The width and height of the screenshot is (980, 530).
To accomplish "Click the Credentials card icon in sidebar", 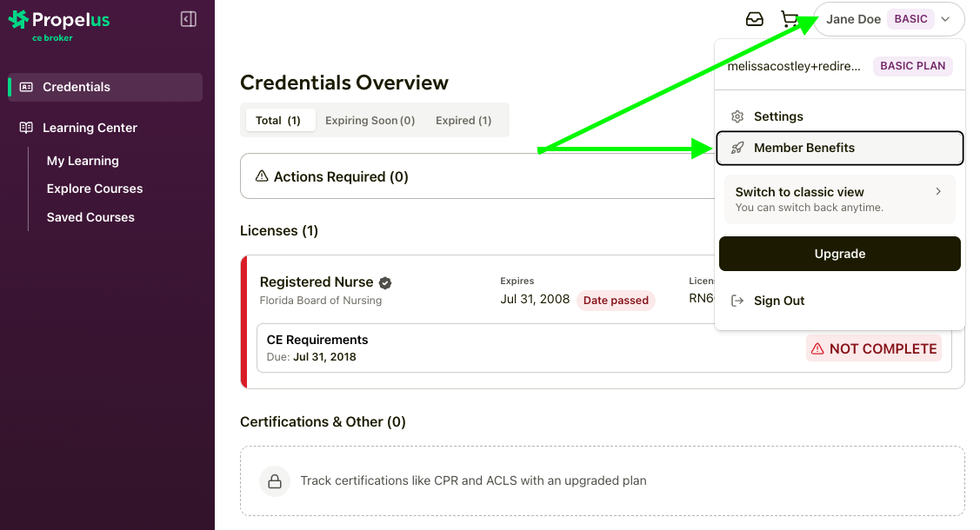I will coord(26,87).
